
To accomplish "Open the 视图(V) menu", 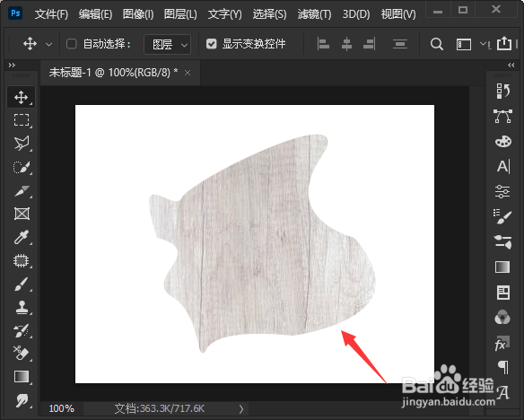I will [x=398, y=14].
